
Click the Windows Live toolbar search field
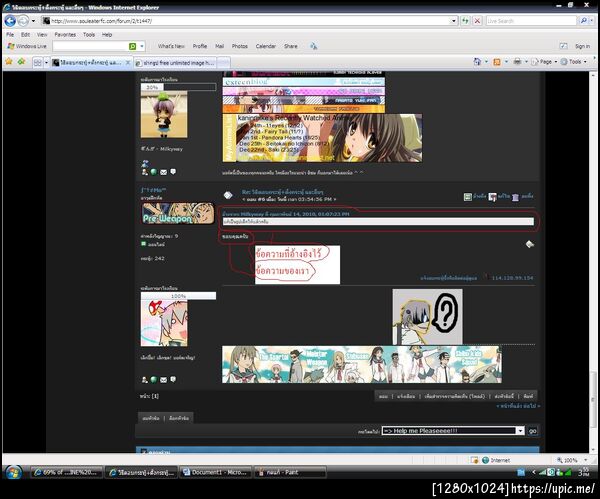[x=90, y=46]
